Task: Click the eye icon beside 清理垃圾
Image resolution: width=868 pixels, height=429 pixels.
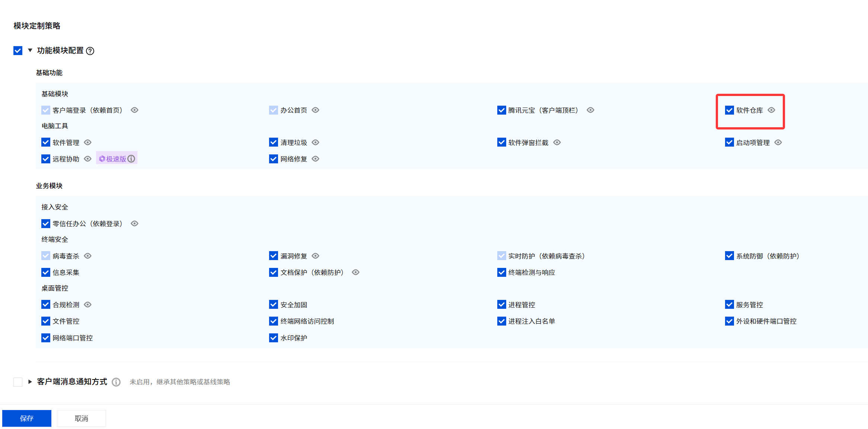Action: coord(315,143)
